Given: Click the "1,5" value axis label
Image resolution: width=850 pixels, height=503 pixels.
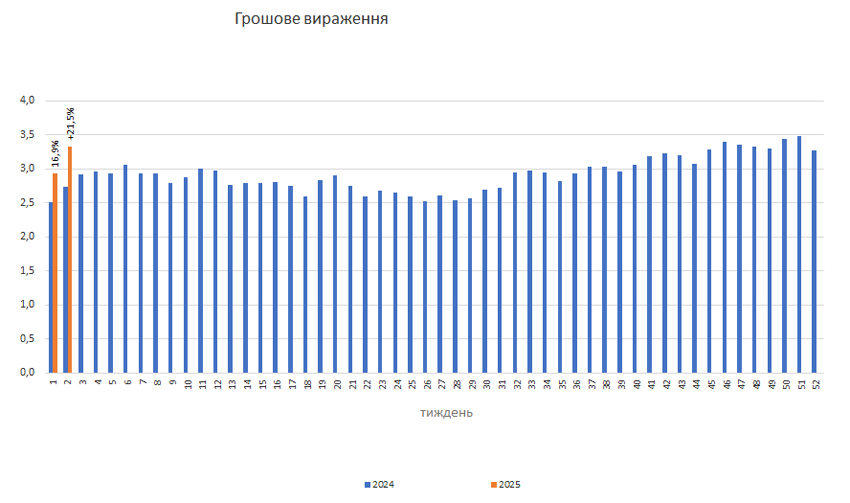Looking at the screenshot, I should (x=27, y=270).
